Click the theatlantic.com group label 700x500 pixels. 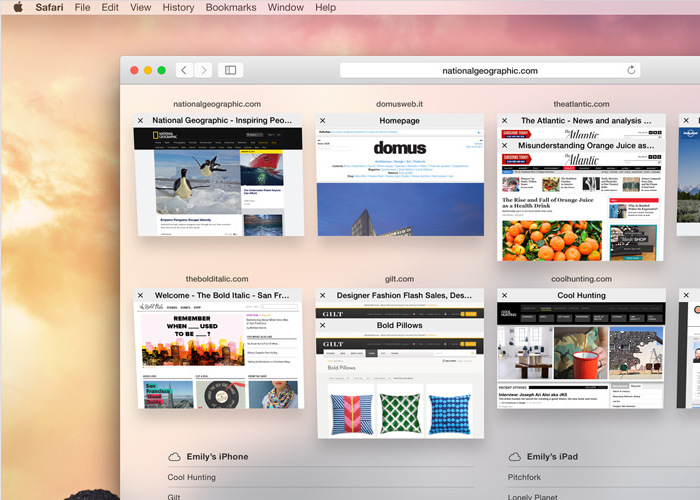[581, 104]
